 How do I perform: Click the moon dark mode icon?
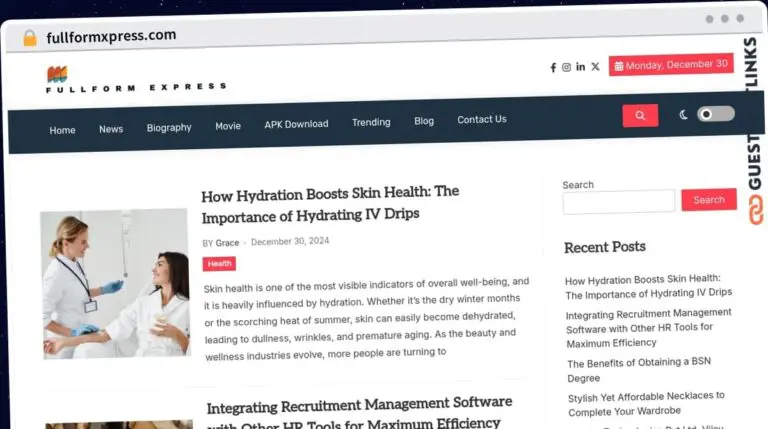tap(684, 115)
